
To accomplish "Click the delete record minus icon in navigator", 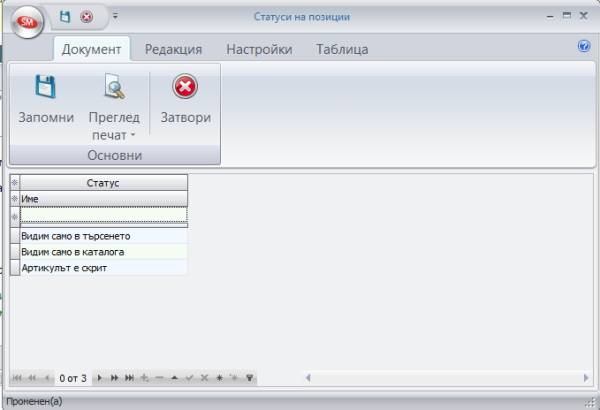I will (x=159, y=378).
